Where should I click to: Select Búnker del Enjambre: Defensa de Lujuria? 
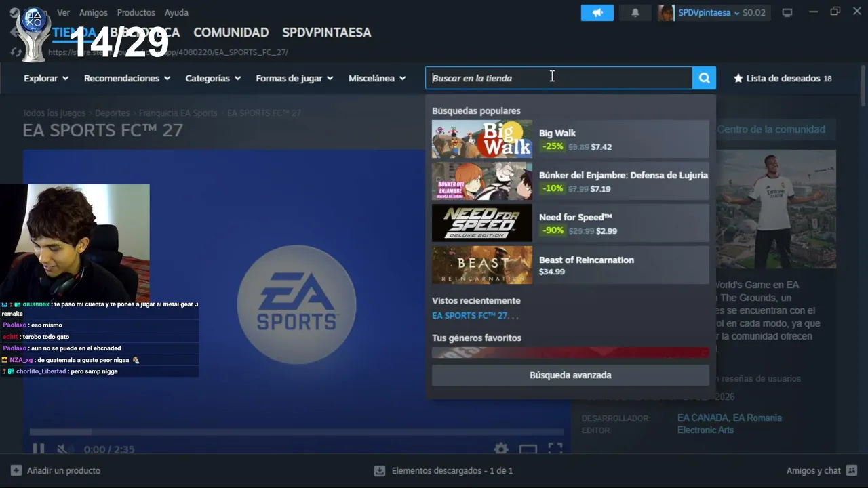[570, 181]
